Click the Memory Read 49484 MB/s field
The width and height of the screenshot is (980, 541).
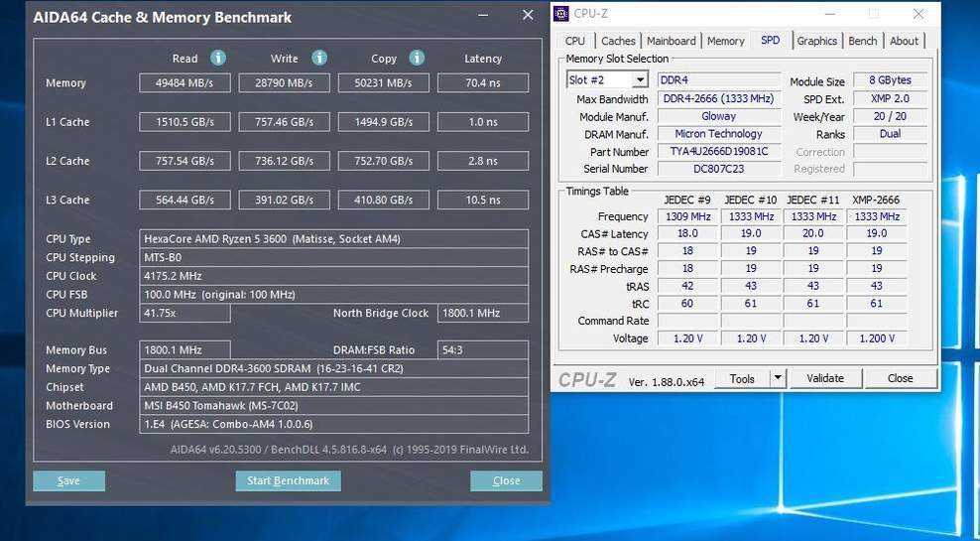184,83
